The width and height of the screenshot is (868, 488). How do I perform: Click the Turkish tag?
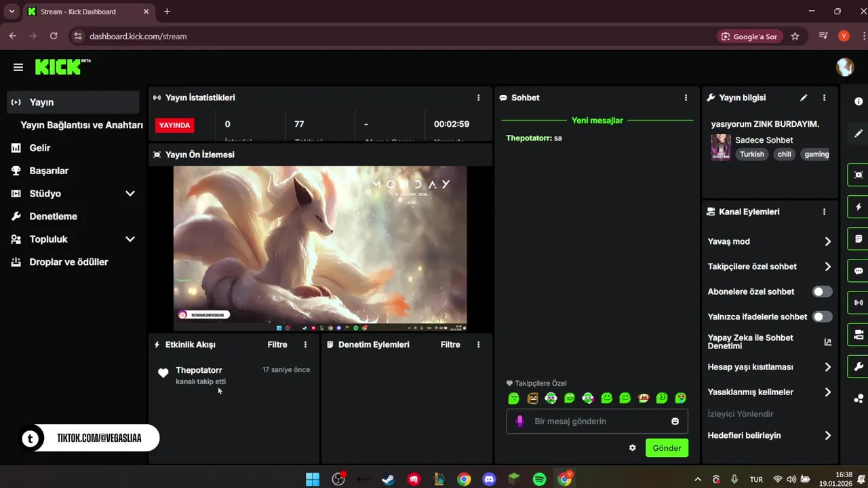(x=752, y=155)
